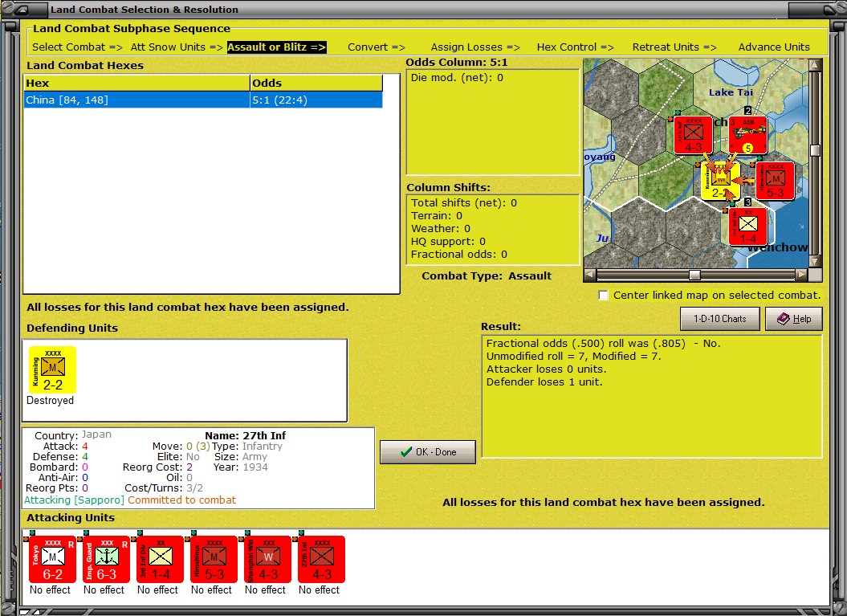Click the Total shifts (net): 0 line
This screenshot has width=847, height=616.
pos(464,202)
